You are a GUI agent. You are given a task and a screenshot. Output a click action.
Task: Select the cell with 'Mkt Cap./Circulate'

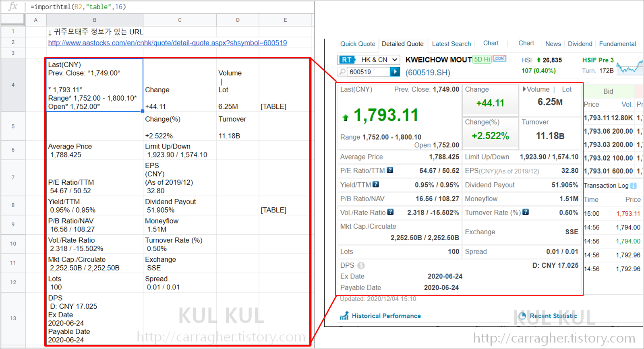[95, 264]
